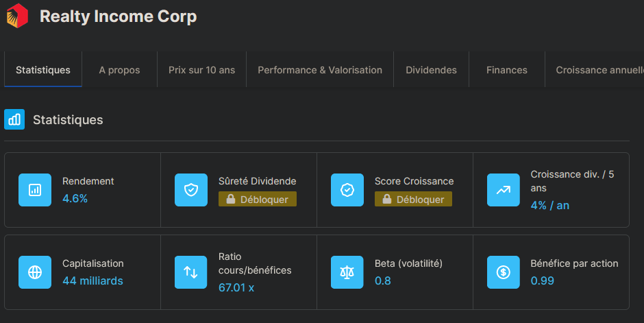This screenshot has width=644, height=323.
Task: Click the 4% / an value
Action: (x=550, y=206)
